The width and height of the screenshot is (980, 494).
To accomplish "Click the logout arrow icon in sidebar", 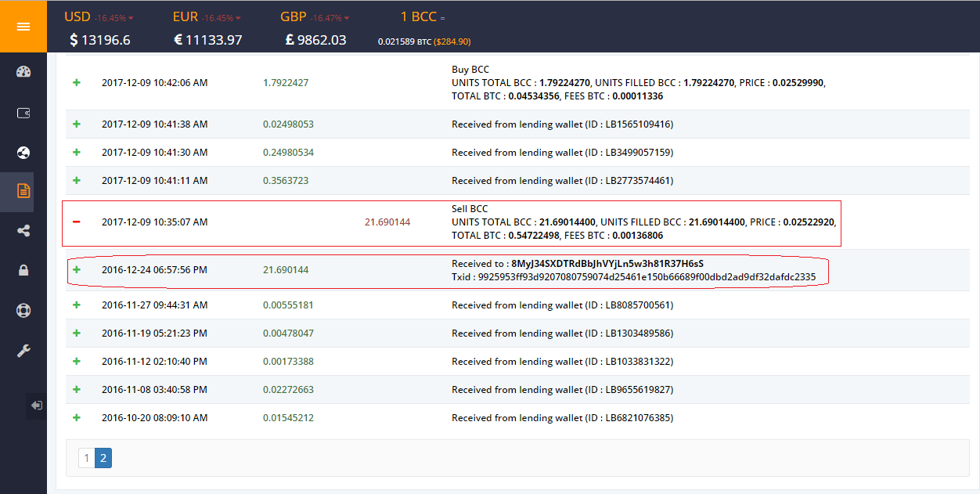I will point(37,406).
